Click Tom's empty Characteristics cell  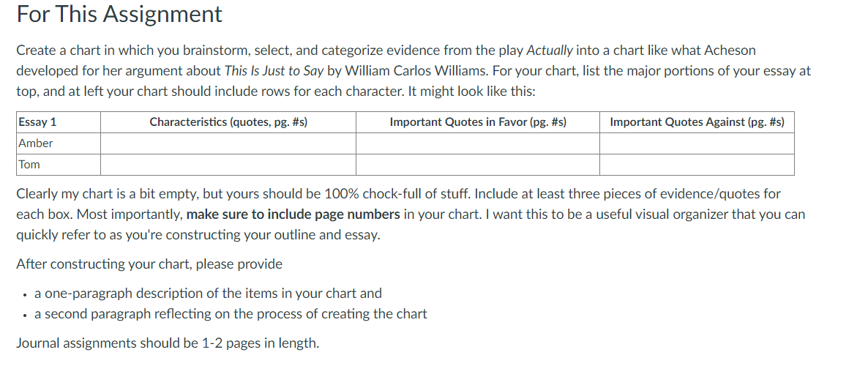tap(228, 165)
